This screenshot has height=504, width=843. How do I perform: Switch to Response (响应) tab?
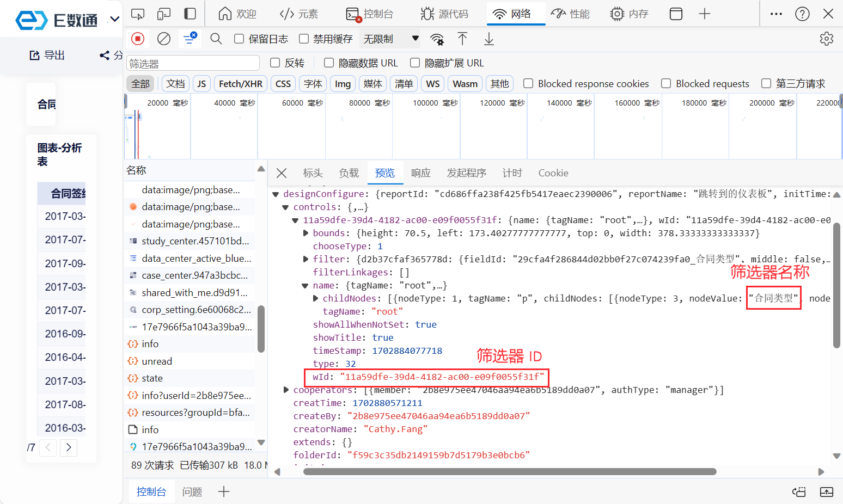pyautogui.click(x=421, y=173)
